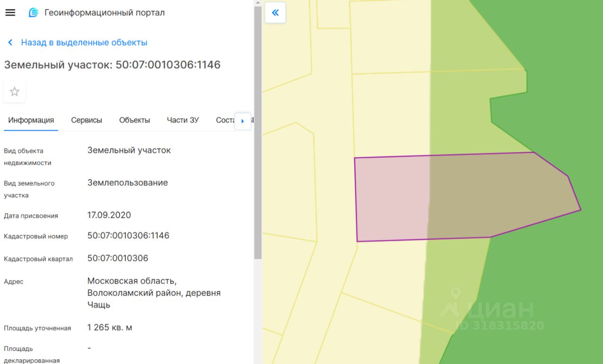Collapse the side panel with the double-chevron button
This screenshot has width=603, height=364.
click(275, 13)
